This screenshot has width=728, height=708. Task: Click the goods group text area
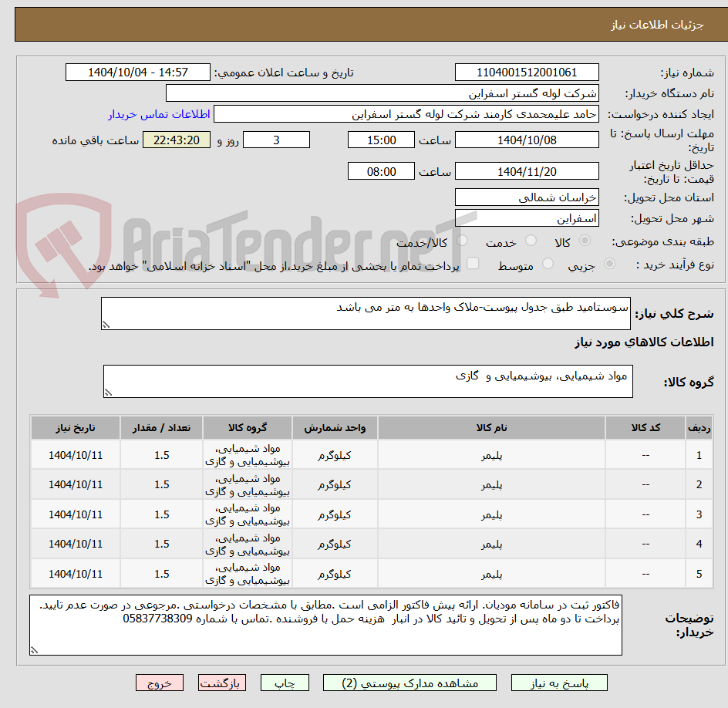[x=368, y=381]
